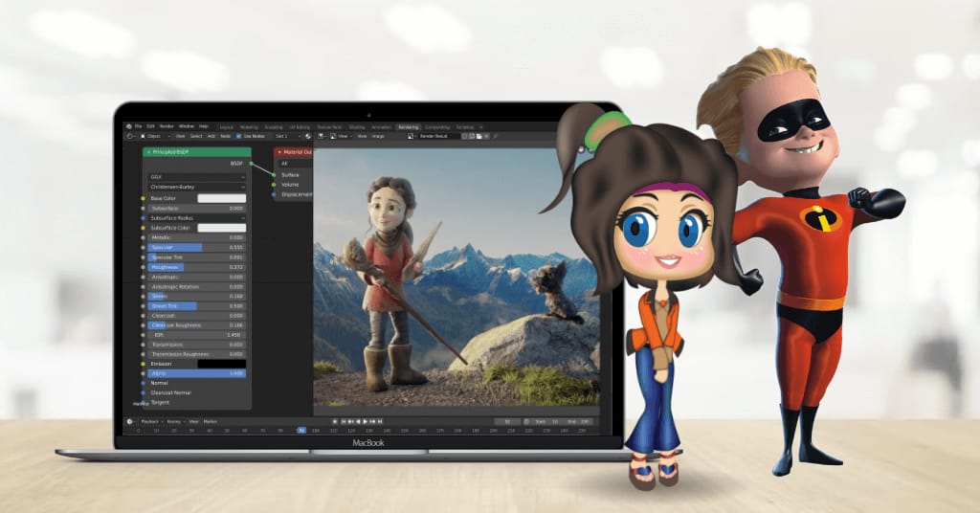This screenshot has width=980, height=513.
Task: Collapse the Principled BSDF node
Action: pyautogui.click(x=147, y=151)
